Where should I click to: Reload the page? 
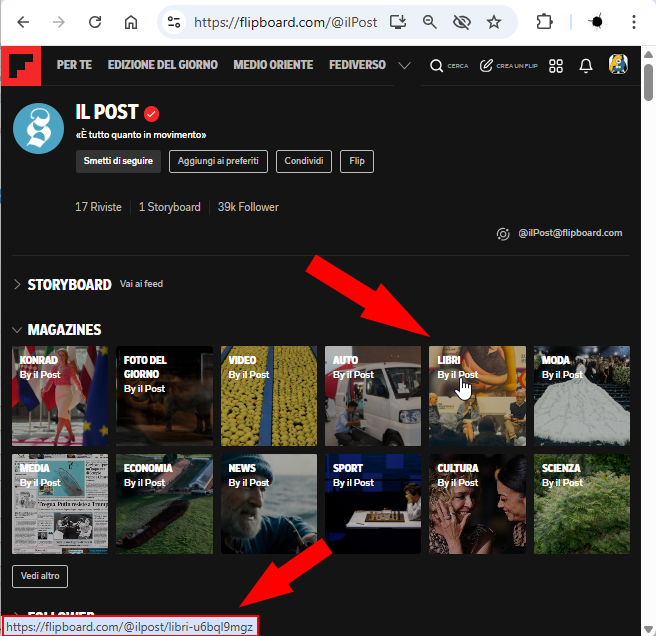point(95,22)
